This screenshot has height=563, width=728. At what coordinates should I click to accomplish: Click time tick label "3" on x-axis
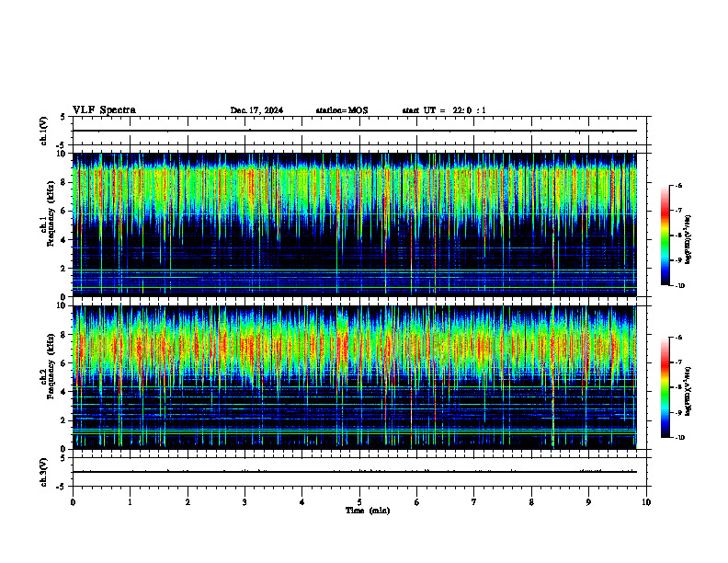245,502
